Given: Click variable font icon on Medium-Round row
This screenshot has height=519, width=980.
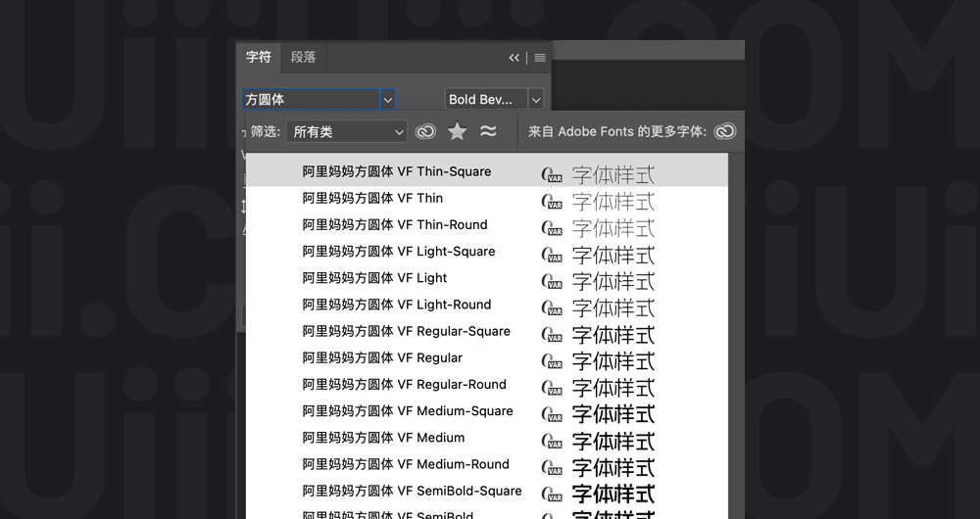Looking at the screenshot, I should tap(551, 468).
